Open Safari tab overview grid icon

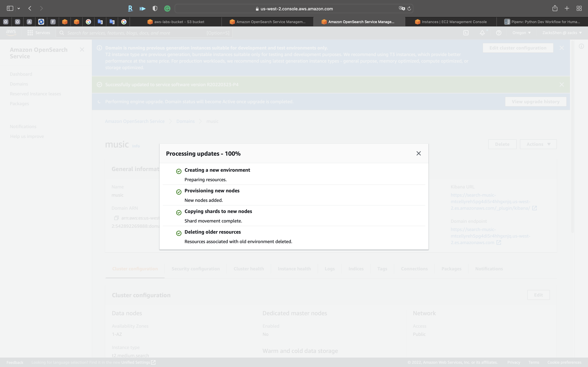pyautogui.click(x=579, y=9)
